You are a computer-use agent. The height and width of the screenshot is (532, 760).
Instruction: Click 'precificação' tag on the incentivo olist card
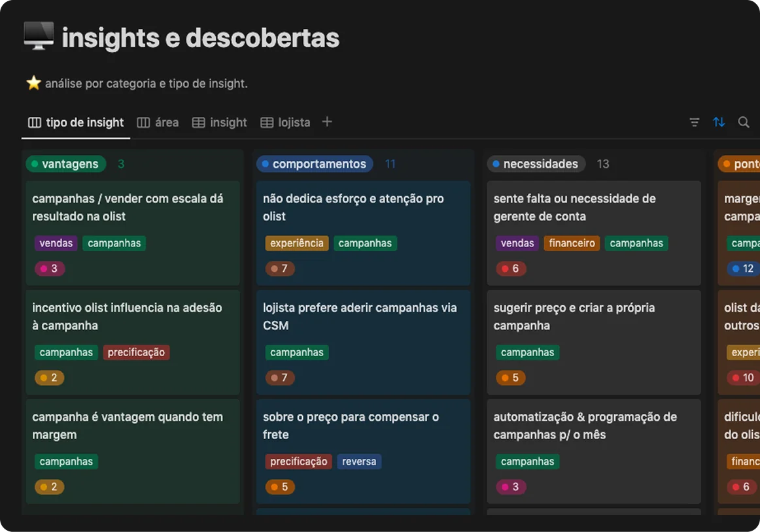(136, 352)
